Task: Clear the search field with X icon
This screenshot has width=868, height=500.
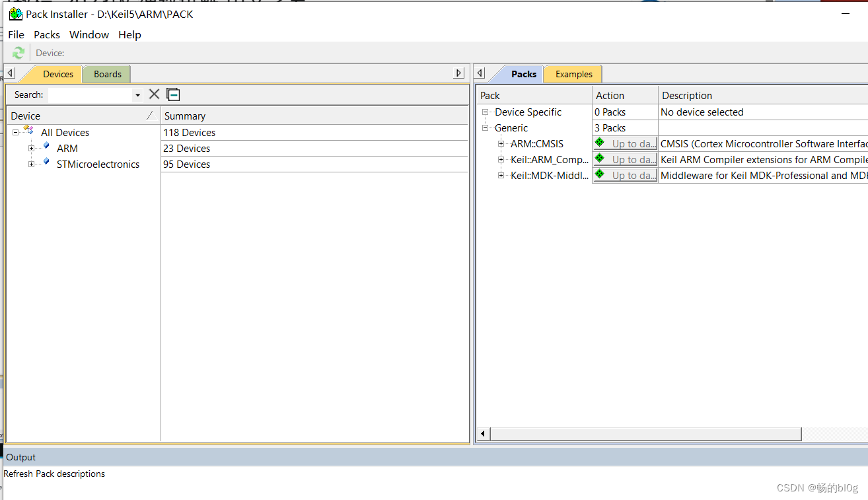Action: 154,94
